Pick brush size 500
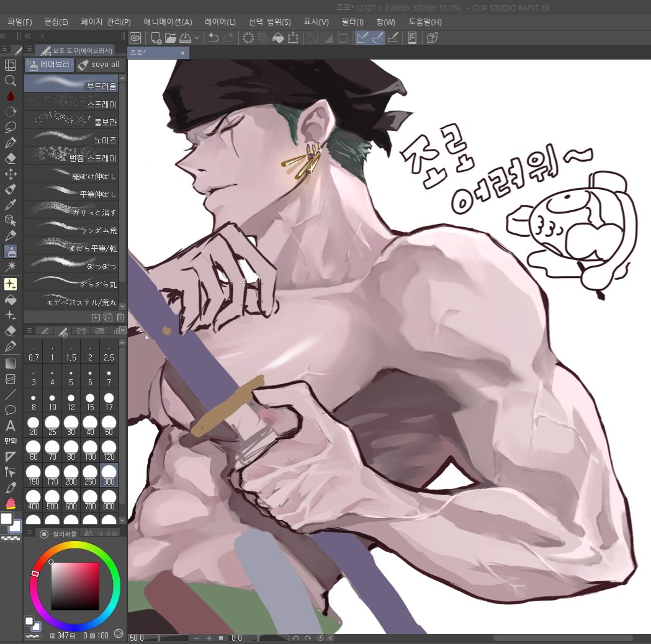The height and width of the screenshot is (644, 651). (x=52, y=500)
